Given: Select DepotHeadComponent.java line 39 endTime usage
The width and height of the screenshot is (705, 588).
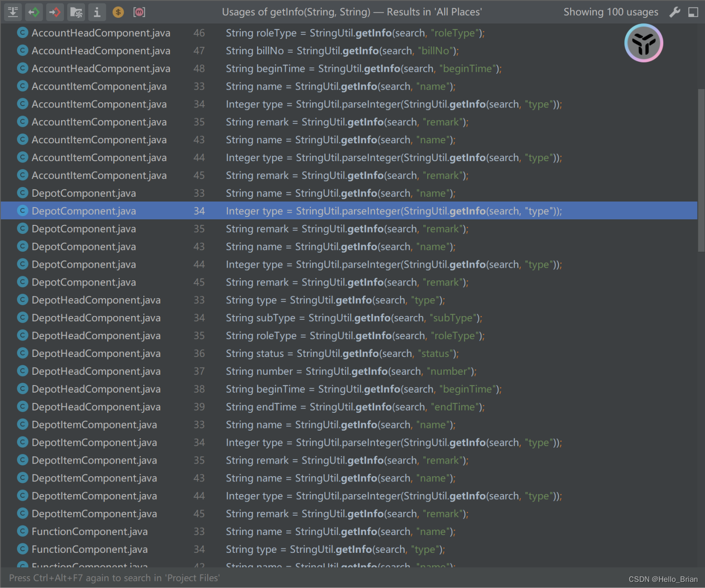Looking at the screenshot, I should click(349, 407).
